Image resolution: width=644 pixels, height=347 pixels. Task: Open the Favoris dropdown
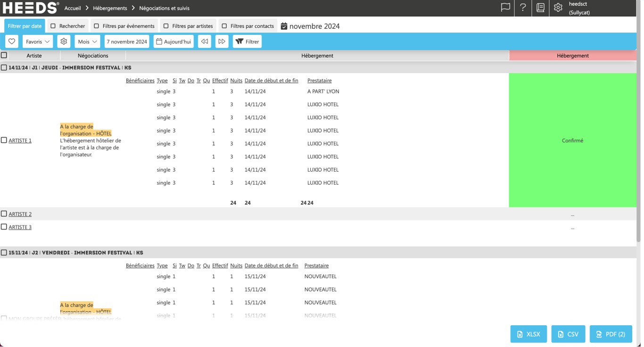click(38, 41)
